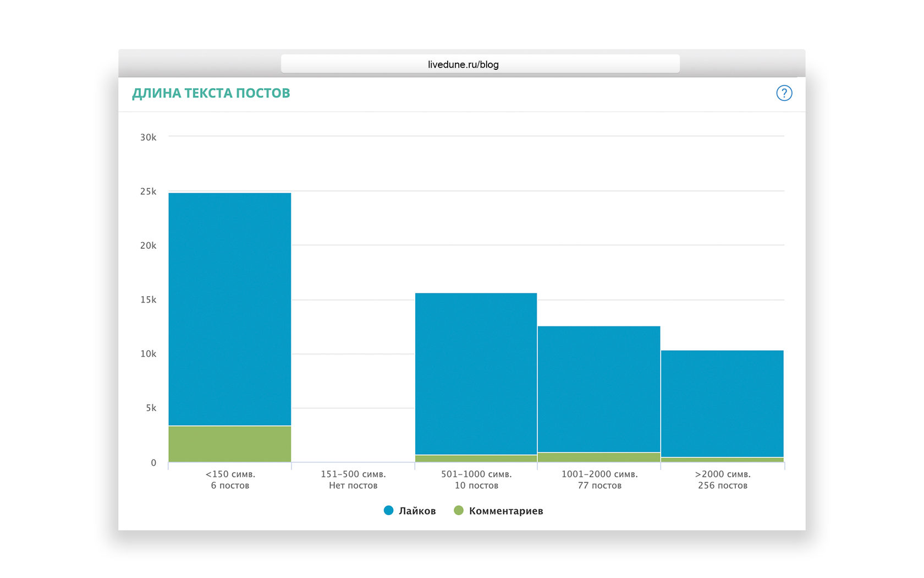The image size is (924, 578).
Task: Open the help question mark icon
Action: click(x=784, y=93)
